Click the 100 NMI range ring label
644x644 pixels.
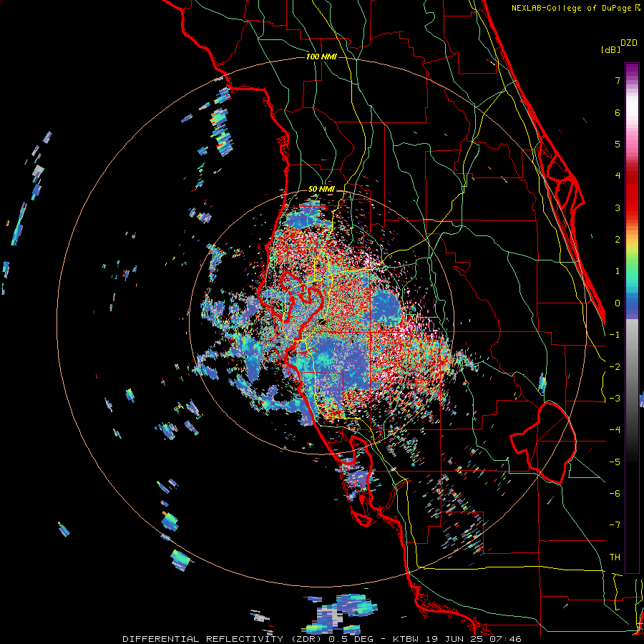click(321, 57)
